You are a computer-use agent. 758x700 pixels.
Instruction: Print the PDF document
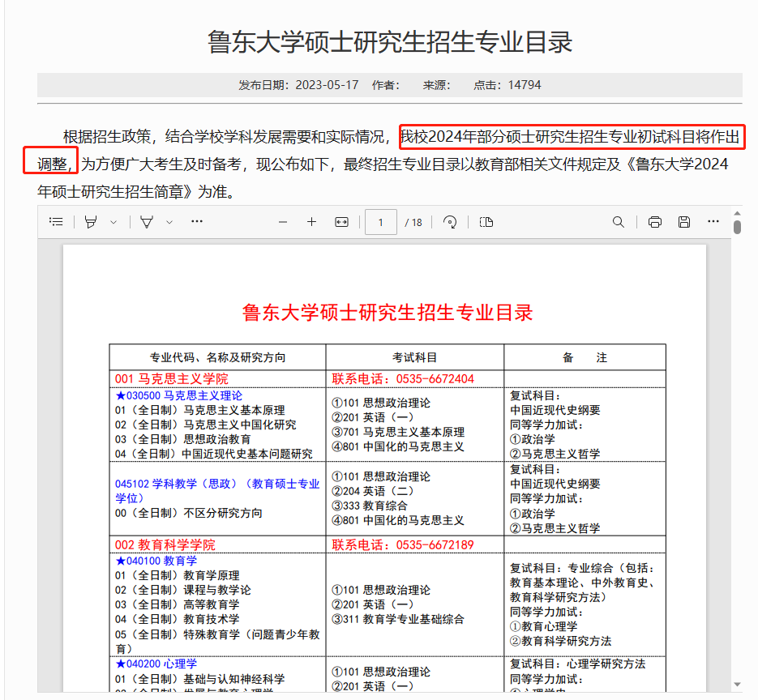pos(655,222)
